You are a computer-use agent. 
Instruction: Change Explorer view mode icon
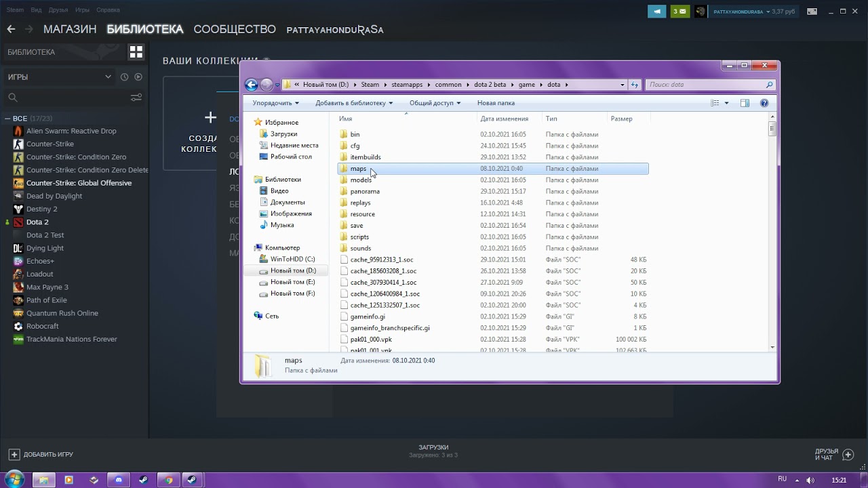[x=715, y=103]
